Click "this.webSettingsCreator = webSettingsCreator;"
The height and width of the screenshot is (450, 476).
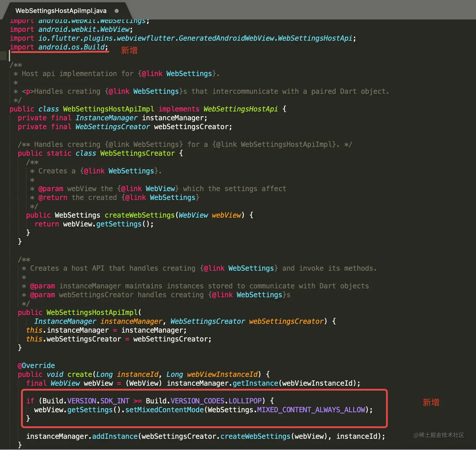tap(119, 339)
